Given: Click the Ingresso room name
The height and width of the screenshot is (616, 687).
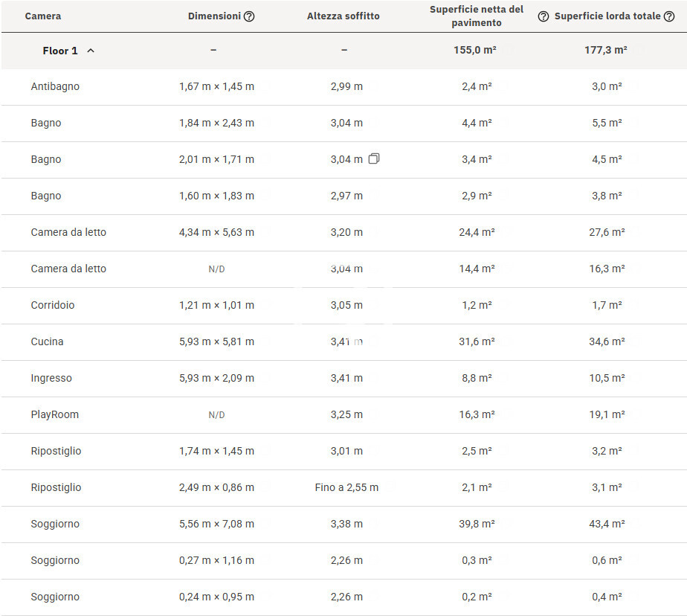Looking at the screenshot, I should [x=51, y=378].
